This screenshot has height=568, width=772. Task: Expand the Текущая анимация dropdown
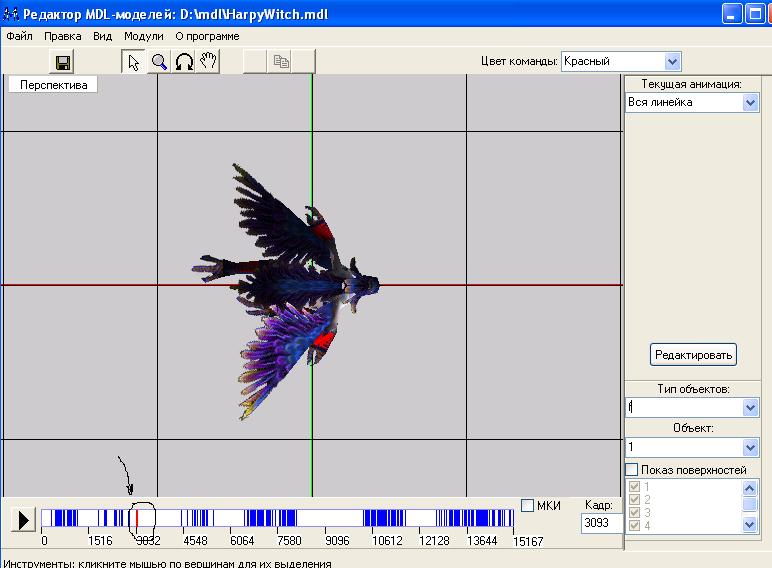pyautogui.click(x=750, y=102)
